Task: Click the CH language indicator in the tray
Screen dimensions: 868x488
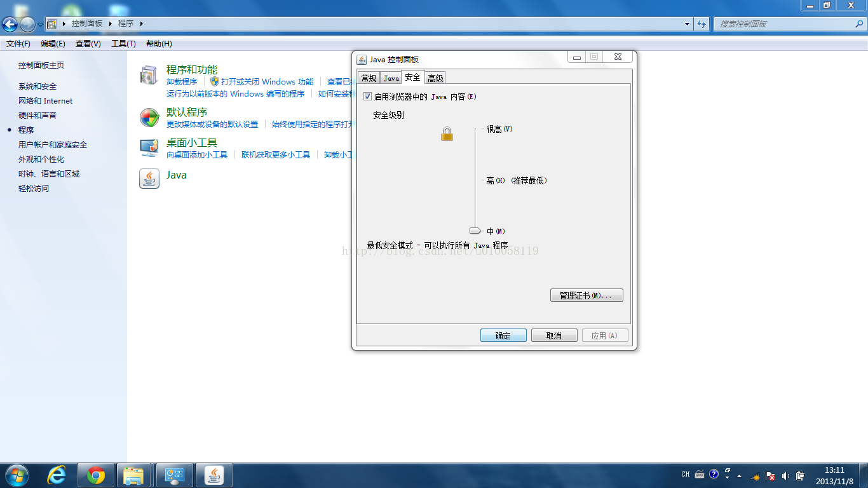Action: coord(685,475)
